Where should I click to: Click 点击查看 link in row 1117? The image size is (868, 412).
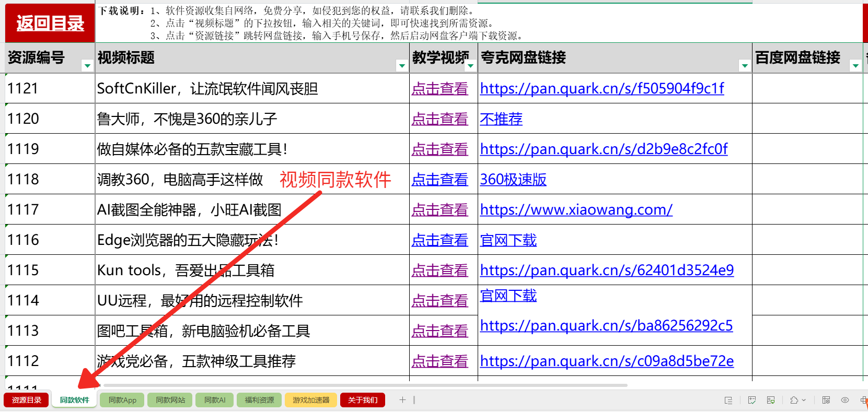click(x=440, y=210)
